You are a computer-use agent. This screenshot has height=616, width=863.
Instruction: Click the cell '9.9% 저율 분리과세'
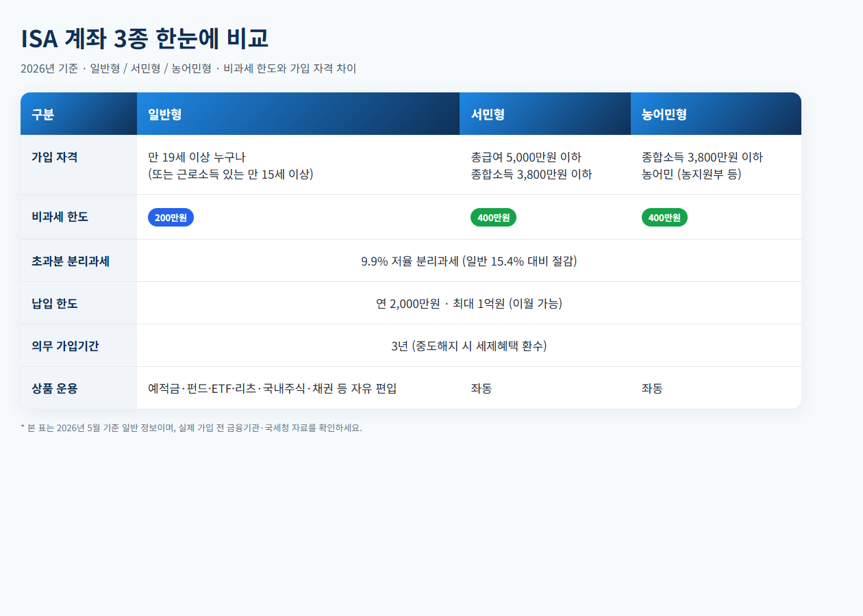click(469, 261)
